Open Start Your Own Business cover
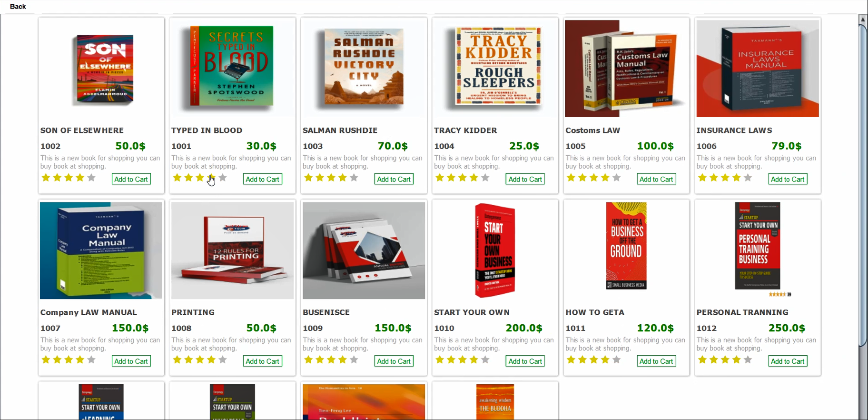 click(x=495, y=250)
